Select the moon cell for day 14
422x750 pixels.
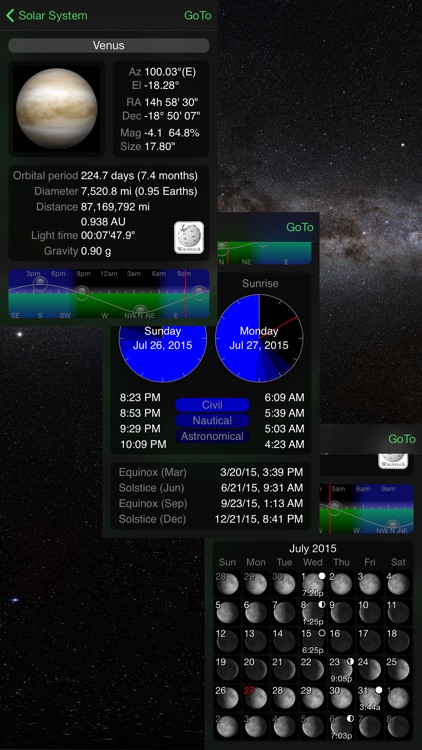pos(284,641)
